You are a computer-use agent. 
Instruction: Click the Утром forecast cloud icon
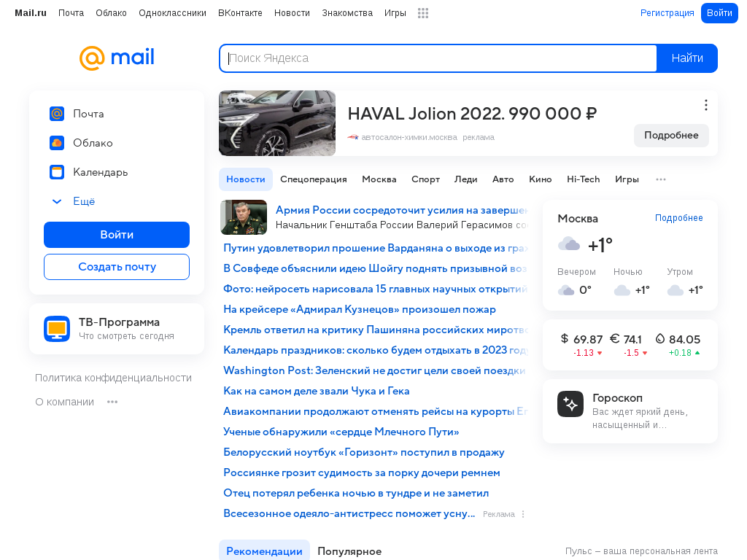pyautogui.click(x=675, y=290)
